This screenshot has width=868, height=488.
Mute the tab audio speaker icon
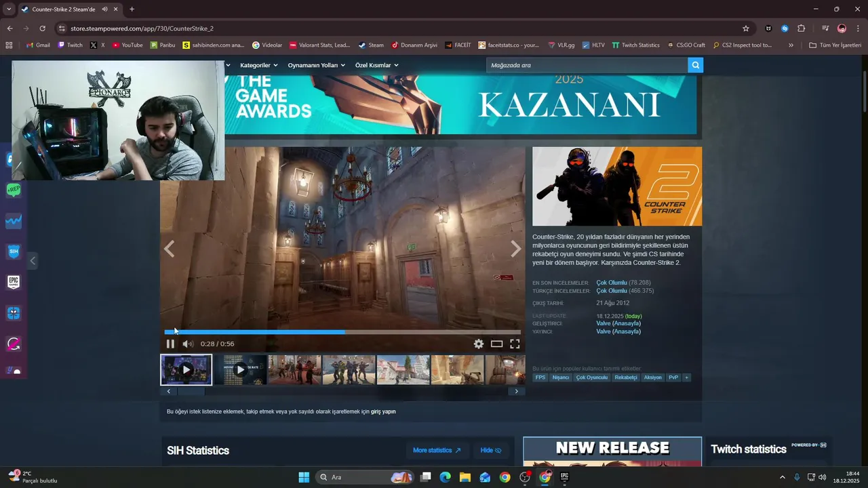tap(105, 9)
